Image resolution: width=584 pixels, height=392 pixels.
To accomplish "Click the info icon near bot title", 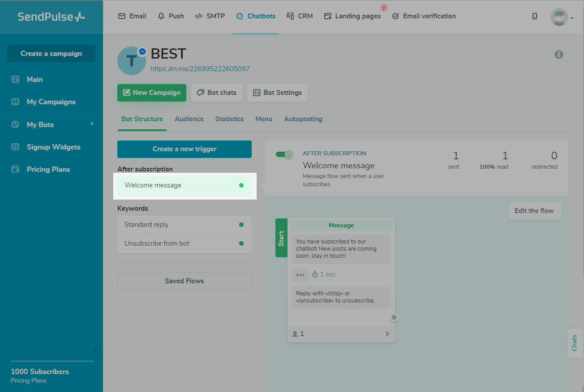I will click(x=558, y=55).
